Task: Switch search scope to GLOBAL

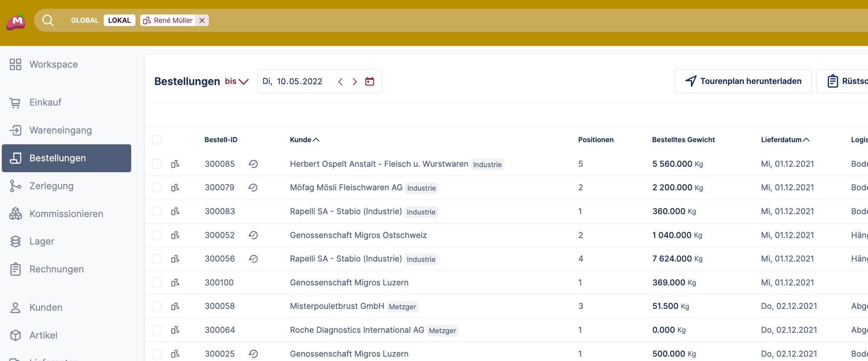Action: (x=85, y=20)
